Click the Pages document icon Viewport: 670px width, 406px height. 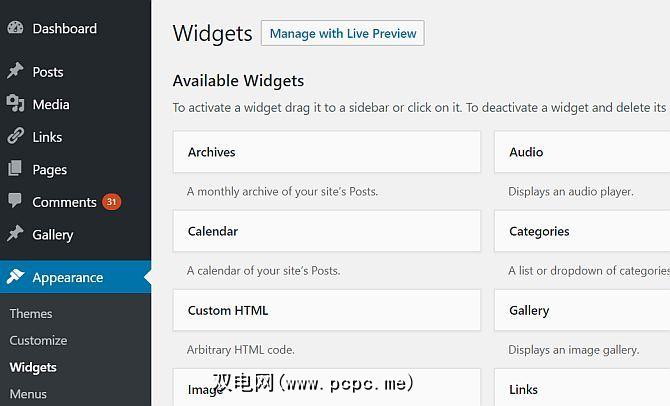(15, 170)
